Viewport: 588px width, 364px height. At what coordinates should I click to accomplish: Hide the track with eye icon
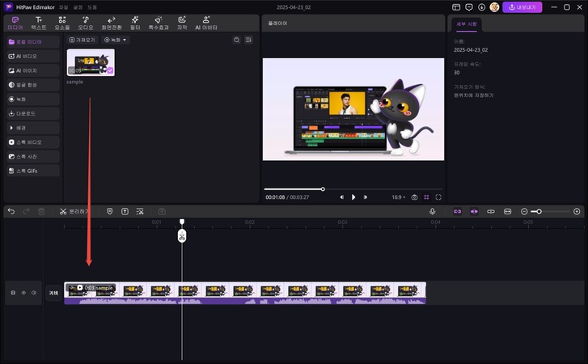pyautogui.click(x=23, y=293)
